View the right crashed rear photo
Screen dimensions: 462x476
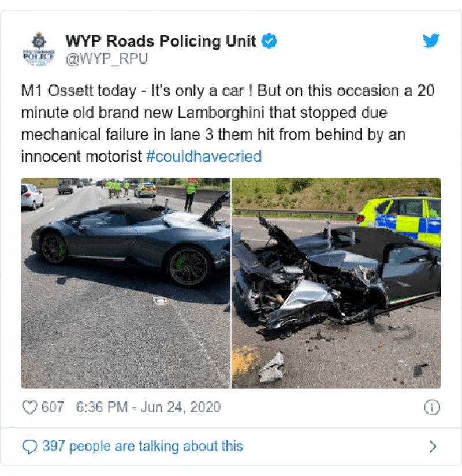click(336, 283)
